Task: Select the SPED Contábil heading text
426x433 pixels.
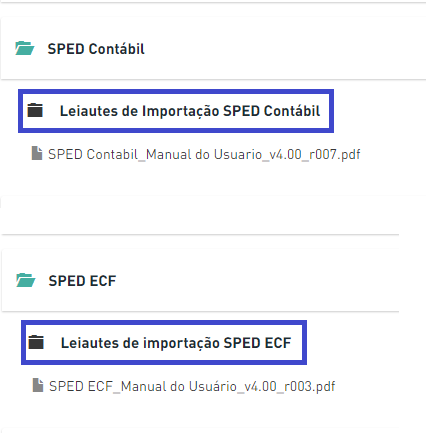Action: 96,49
